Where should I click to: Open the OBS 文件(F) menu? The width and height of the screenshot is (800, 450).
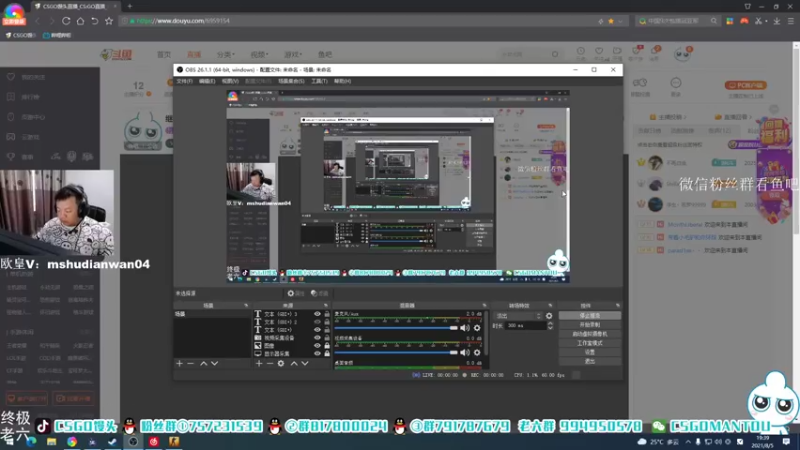(x=184, y=81)
